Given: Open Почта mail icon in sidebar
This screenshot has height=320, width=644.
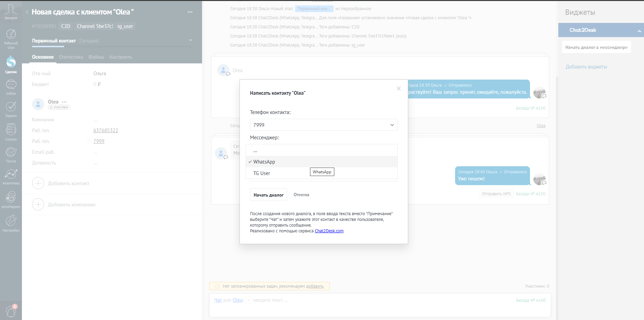Looking at the screenshot, I should 11,154.
